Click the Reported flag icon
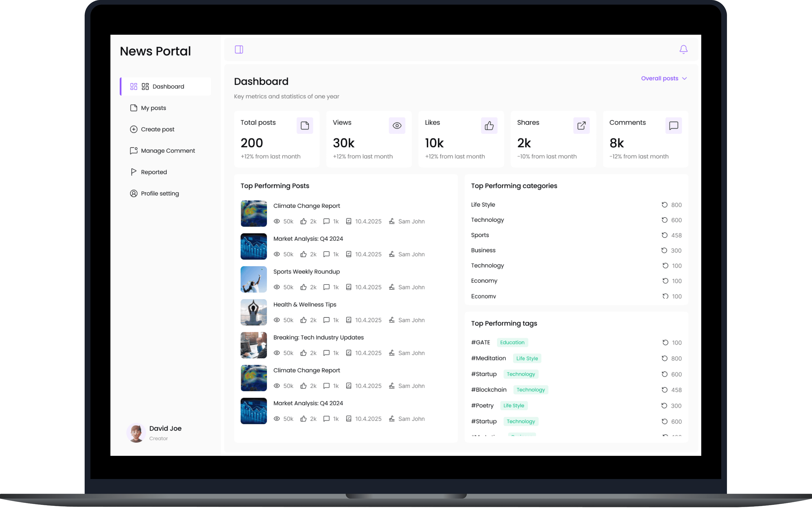 tap(134, 172)
